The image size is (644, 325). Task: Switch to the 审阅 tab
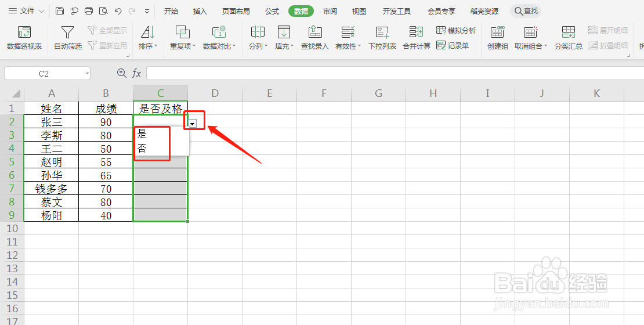pyautogui.click(x=330, y=11)
